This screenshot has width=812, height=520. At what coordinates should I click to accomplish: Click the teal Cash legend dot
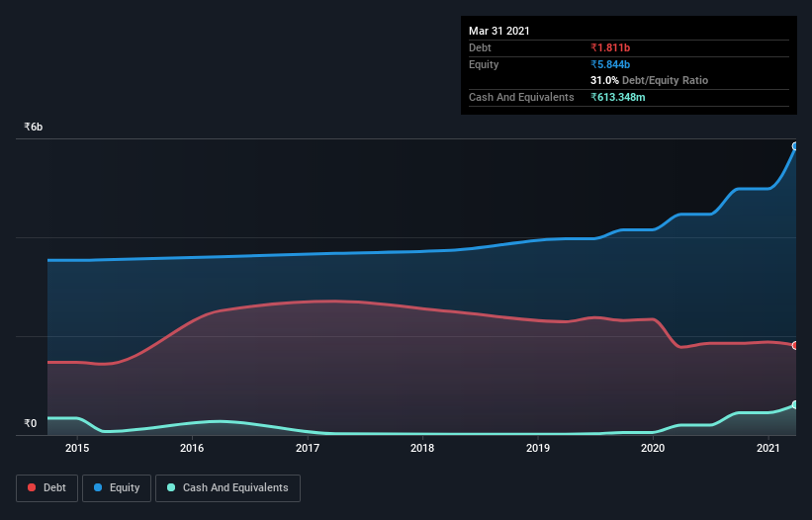171,487
